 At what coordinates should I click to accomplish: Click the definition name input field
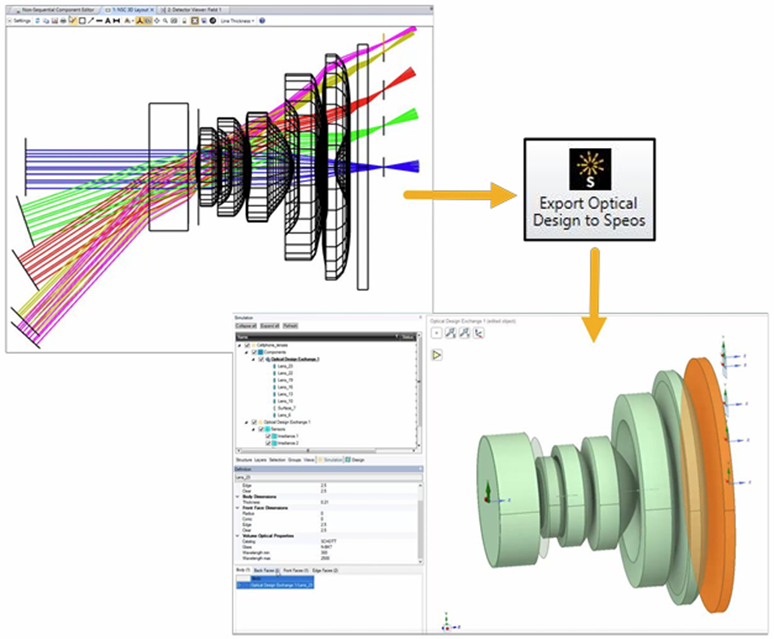(x=329, y=477)
